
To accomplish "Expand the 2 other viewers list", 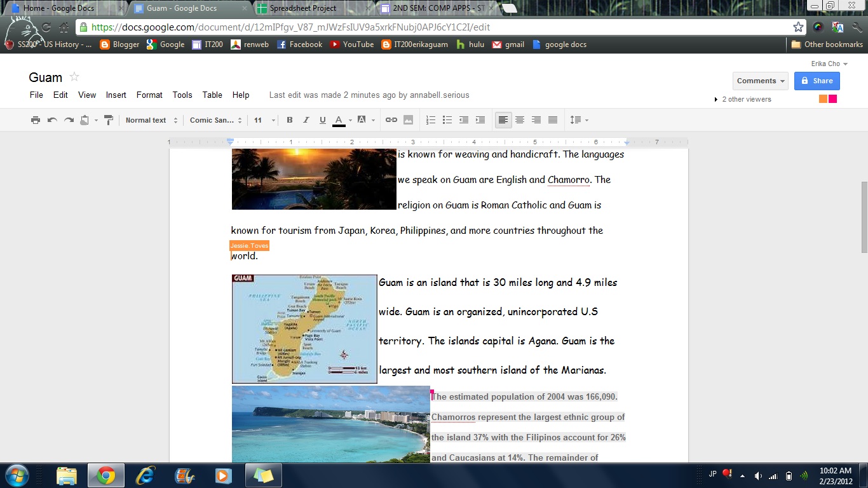I will pyautogui.click(x=743, y=99).
